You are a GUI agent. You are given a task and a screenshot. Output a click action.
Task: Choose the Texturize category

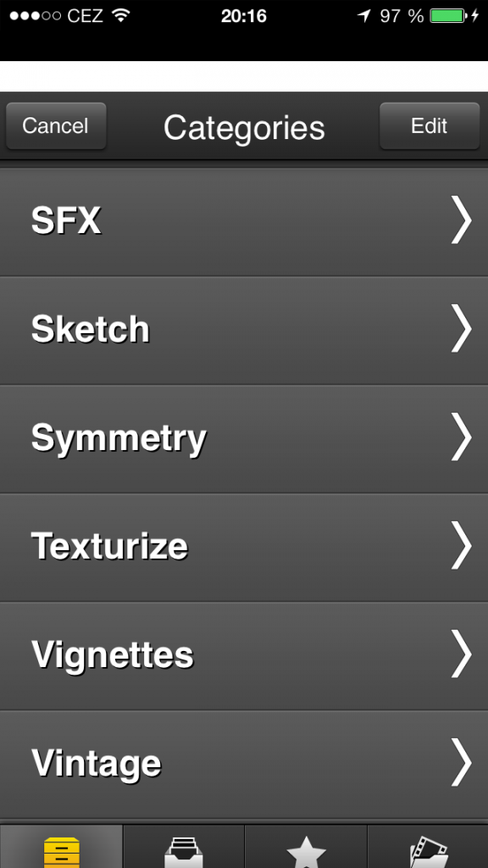coord(244,546)
